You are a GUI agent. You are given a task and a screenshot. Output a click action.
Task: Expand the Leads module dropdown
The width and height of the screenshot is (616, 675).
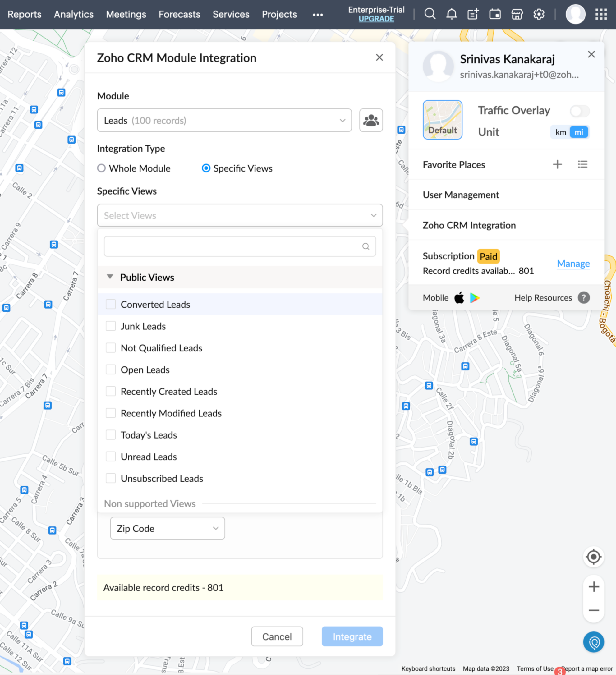(224, 120)
